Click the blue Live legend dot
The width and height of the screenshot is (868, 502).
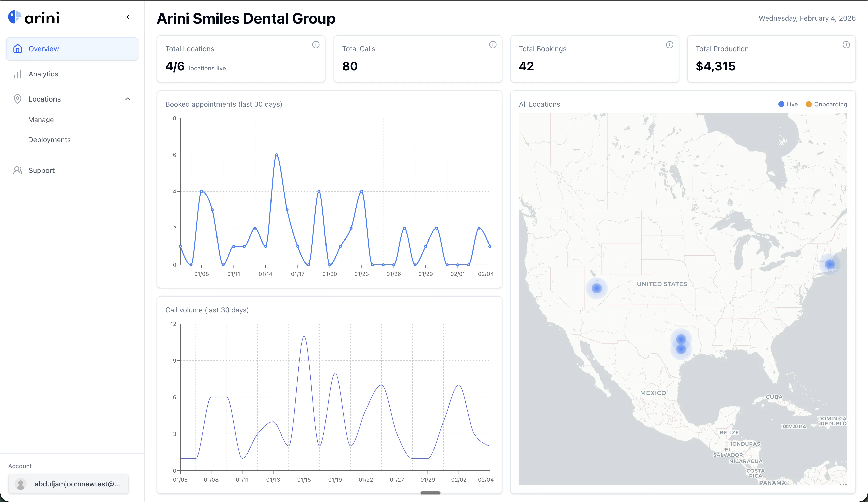781,104
